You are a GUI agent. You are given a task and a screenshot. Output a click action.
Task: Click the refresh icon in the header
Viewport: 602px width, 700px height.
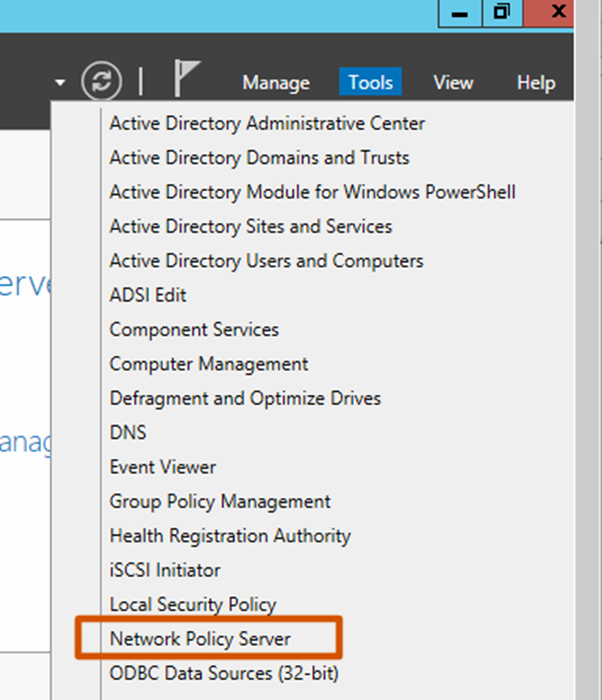(101, 81)
